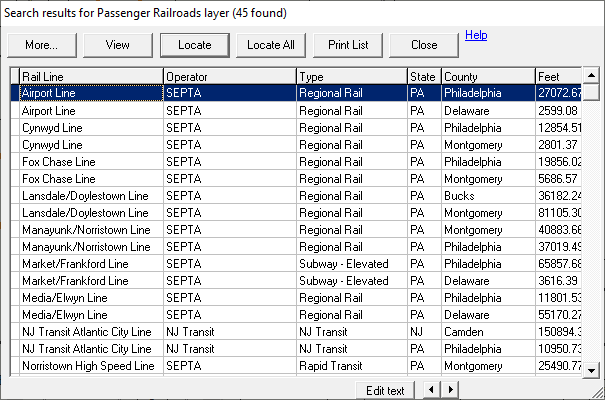The width and height of the screenshot is (605, 400).
Task: Click the Operator column header
Action: pyautogui.click(x=229, y=76)
